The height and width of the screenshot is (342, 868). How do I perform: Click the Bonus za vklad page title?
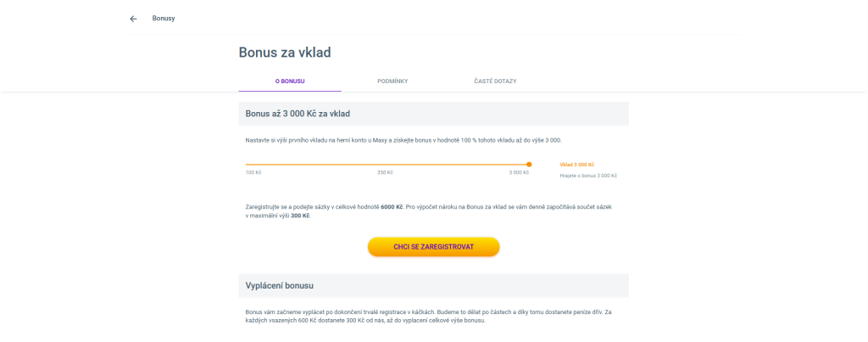[x=285, y=53]
